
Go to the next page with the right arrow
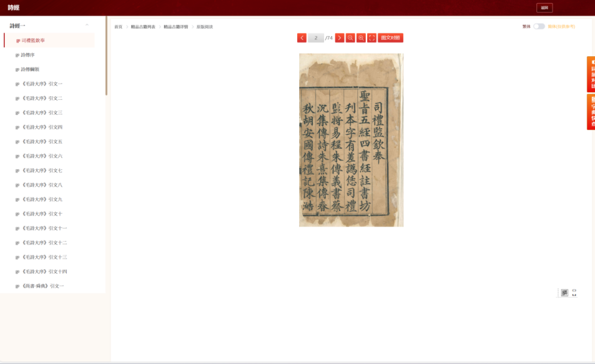[x=340, y=38]
